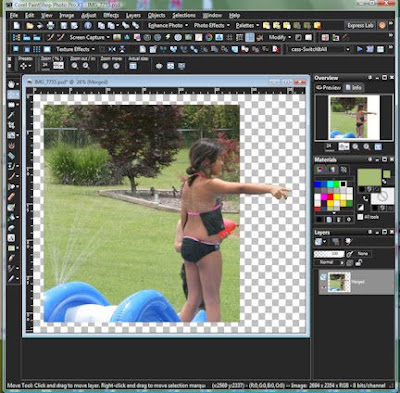
Task: Click the Actual size icon
Action: click(133, 66)
